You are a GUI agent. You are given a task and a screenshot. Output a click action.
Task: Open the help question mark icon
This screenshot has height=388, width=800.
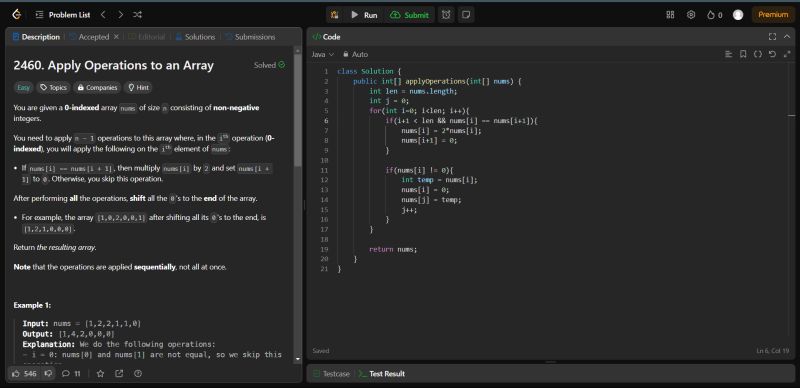(138, 374)
